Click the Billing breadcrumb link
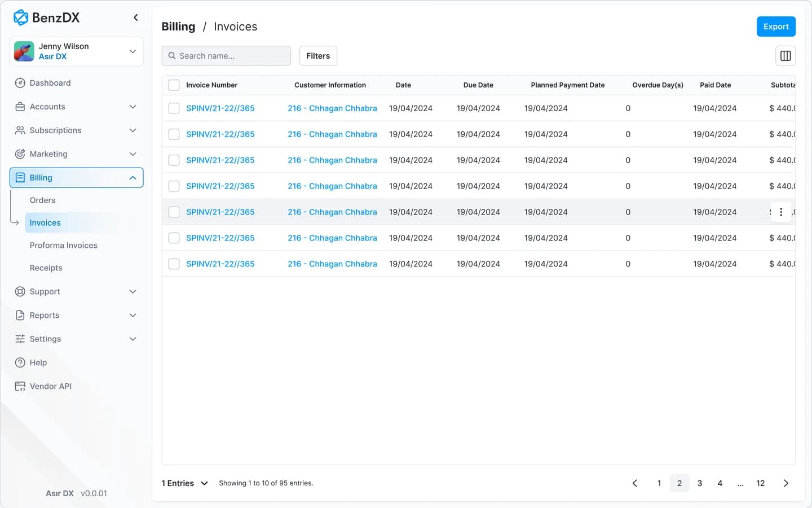The image size is (812, 508). [178, 27]
